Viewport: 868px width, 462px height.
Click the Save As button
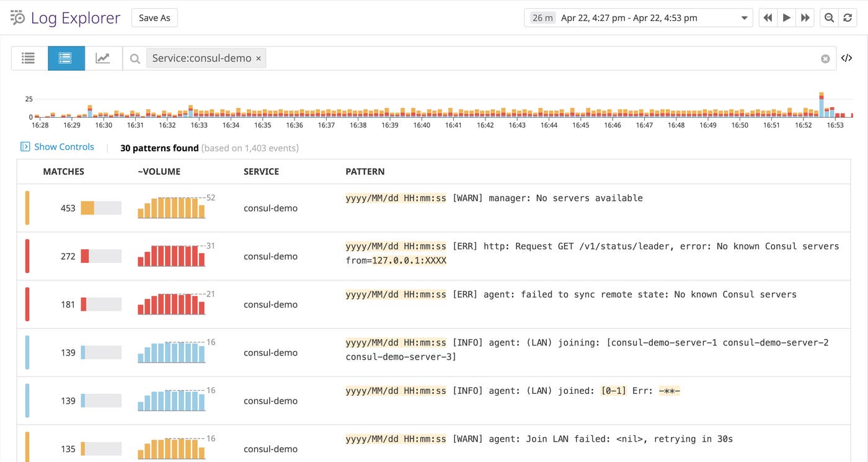tap(154, 18)
